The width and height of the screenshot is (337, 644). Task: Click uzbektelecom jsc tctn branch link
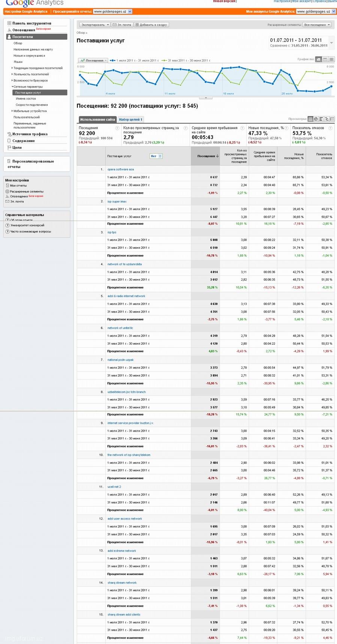tap(127, 392)
